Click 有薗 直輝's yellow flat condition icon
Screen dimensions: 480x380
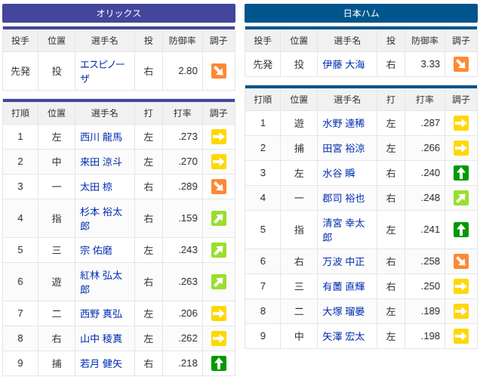click(x=461, y=286)
